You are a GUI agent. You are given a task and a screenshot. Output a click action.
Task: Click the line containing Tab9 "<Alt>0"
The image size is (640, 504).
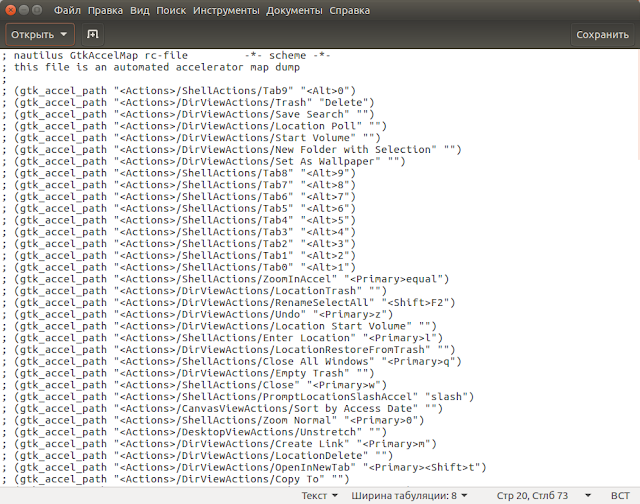pos(179,91)
